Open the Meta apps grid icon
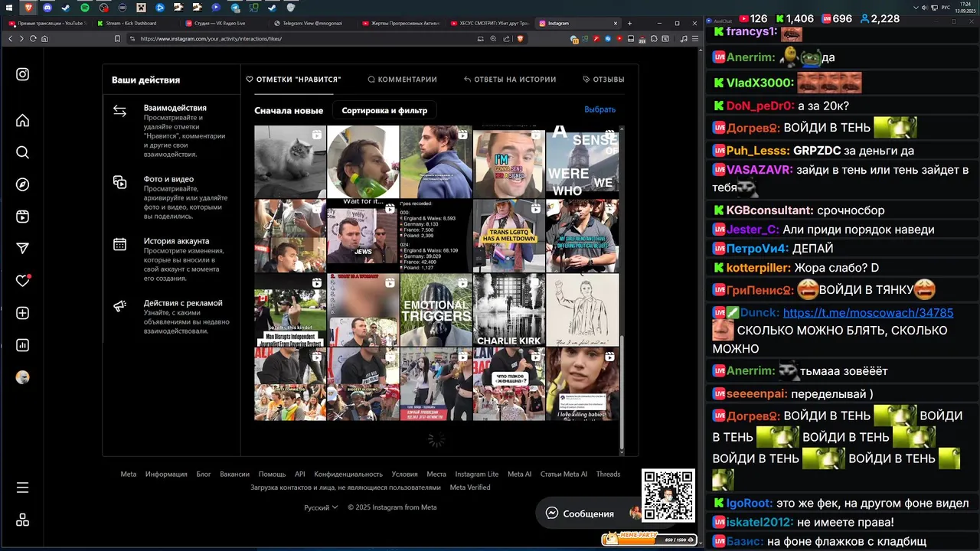Screen dimensions: 980x551 [x=23, y=520]
